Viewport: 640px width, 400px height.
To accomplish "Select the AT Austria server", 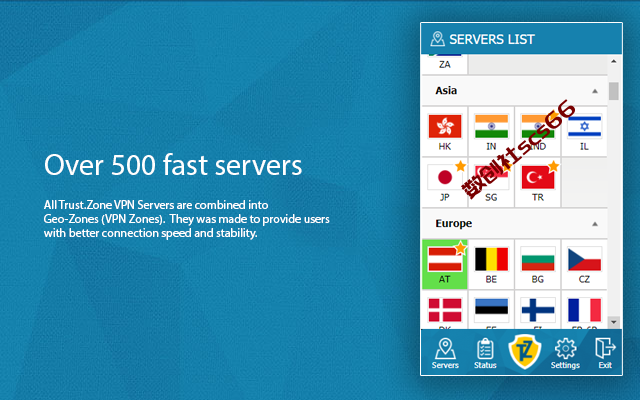I will (x=444, y=264).
